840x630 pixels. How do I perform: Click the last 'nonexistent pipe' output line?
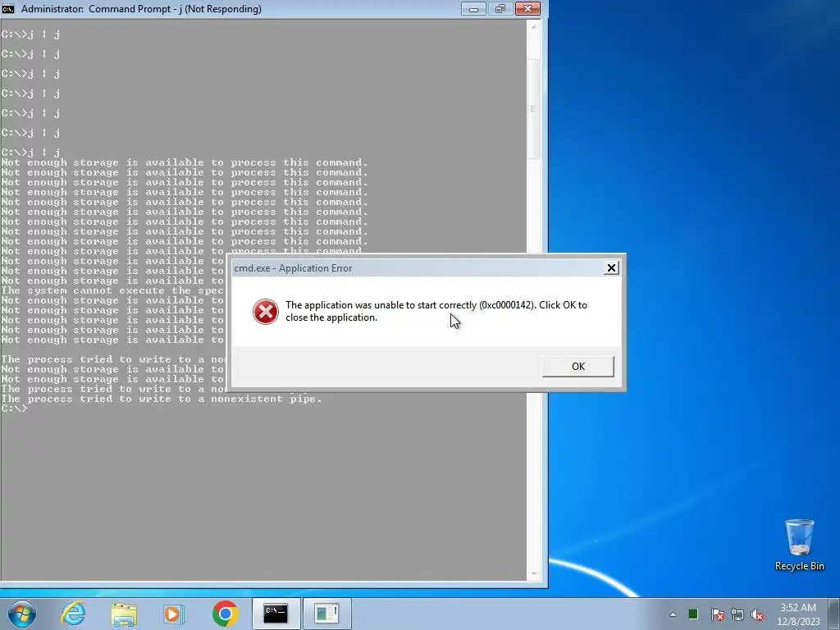point(162,399)
